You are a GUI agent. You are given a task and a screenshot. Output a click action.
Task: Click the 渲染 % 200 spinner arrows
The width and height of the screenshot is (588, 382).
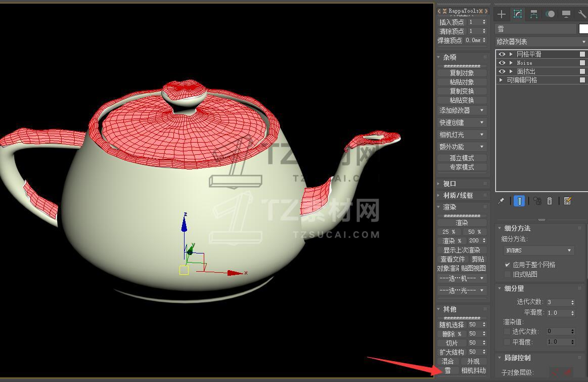tap(484, 240)
